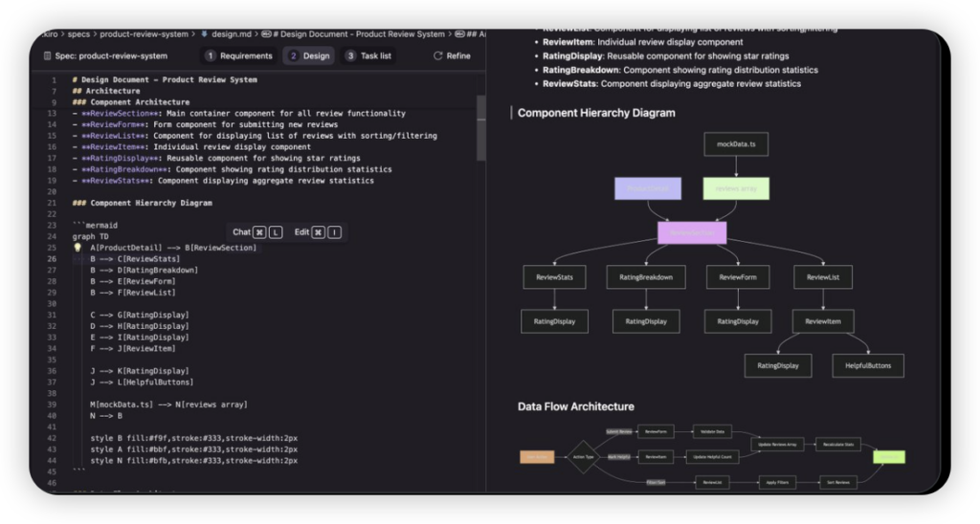This screenshot has width=980, height=524.
Task: Click the ReviewList node in hierarchy diagram
Action: pyautogui.click(x=823, y=277)
